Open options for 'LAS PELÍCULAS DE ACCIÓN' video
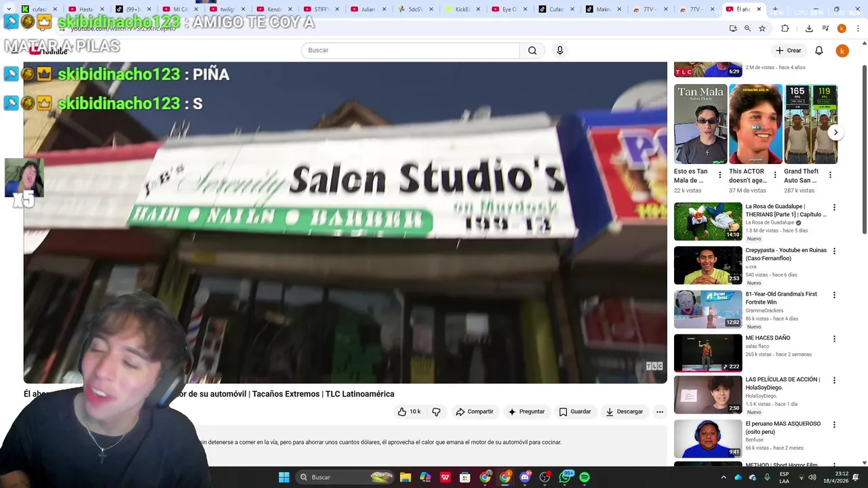Screen dimensions: 868x488 click(x=834, y=381)
